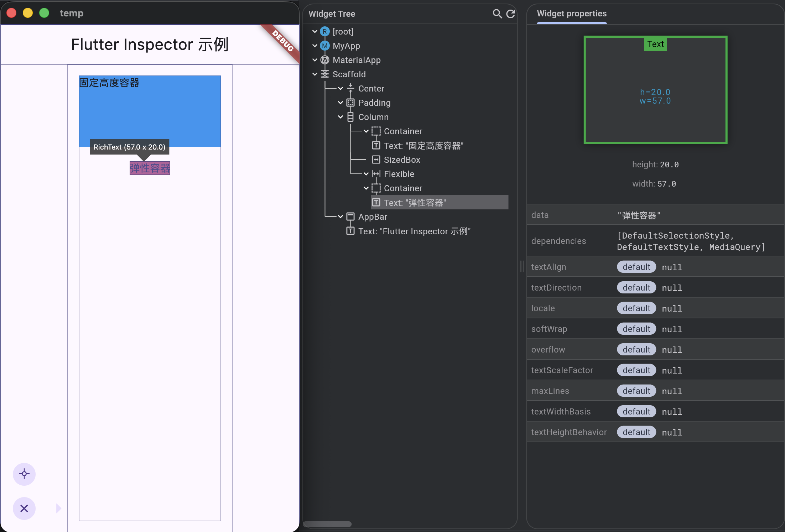This screenshot has width=785, height=532.
Task: Click text icon beside Flutter Inspector 示例 row
Action: point(350,231)
